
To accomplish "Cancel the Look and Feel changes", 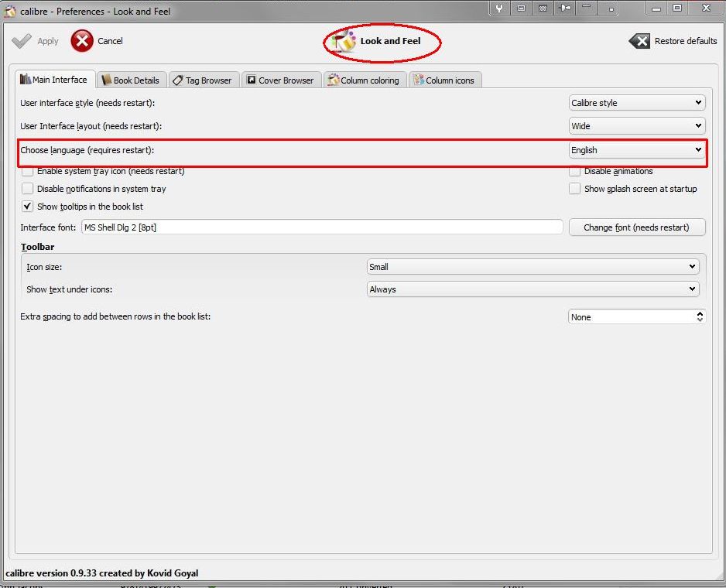I will click(x=97, y=41).
